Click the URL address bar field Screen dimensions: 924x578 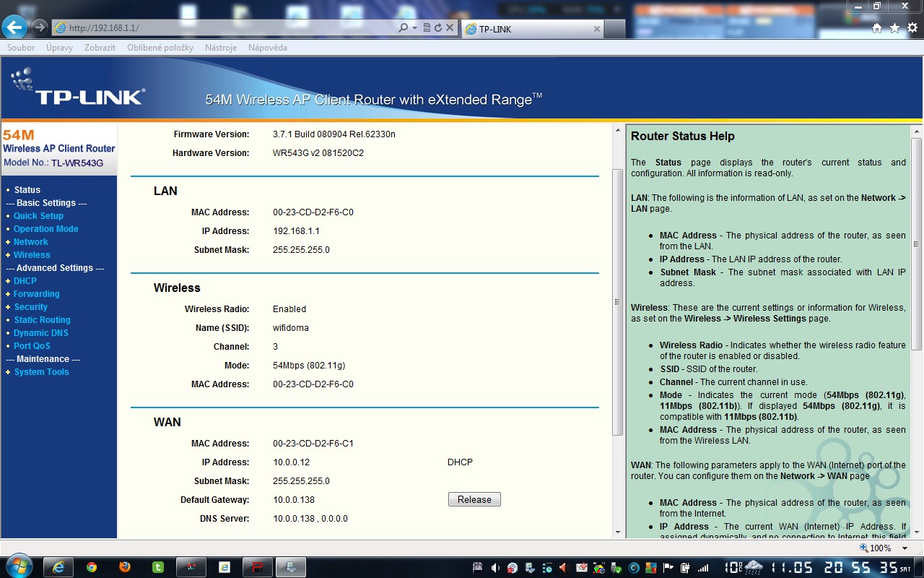(x=231, y=28)
